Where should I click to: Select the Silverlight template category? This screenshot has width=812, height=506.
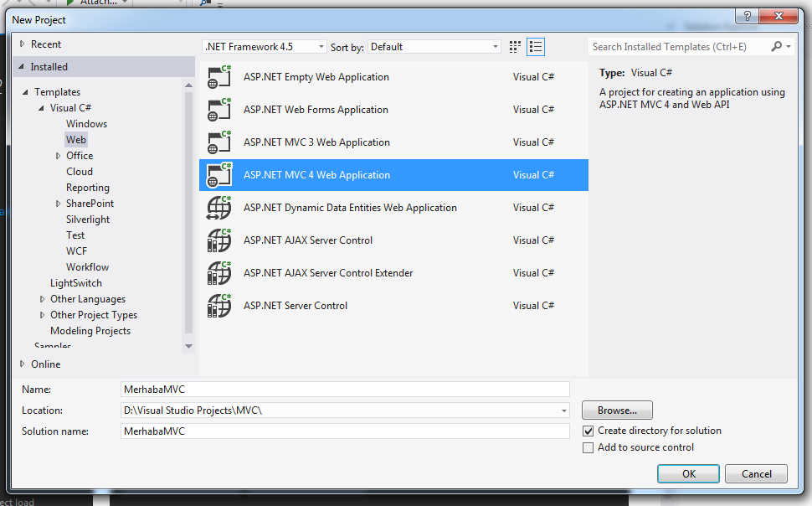88,219
